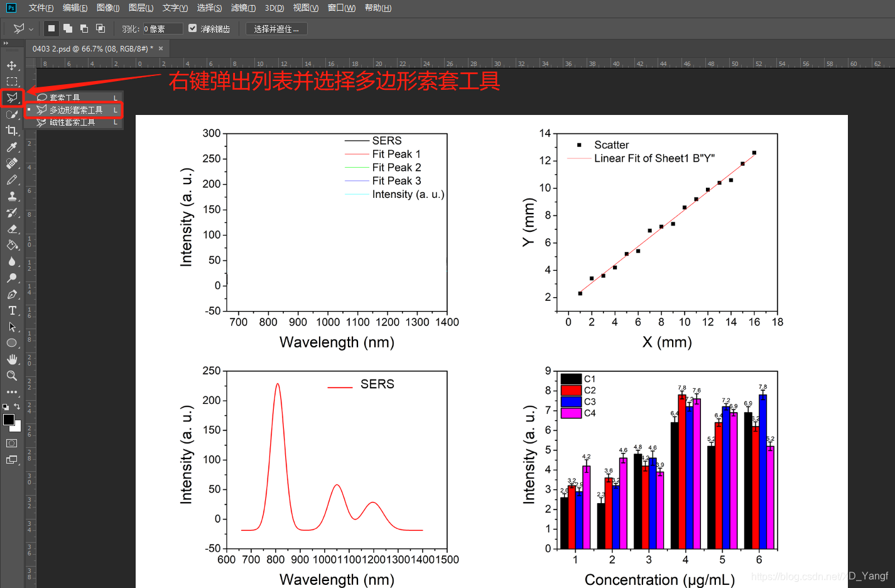The width and height of the screenshot is (895, 588).
Task: Reset default foreground and background colors
Action: [6, 407]
